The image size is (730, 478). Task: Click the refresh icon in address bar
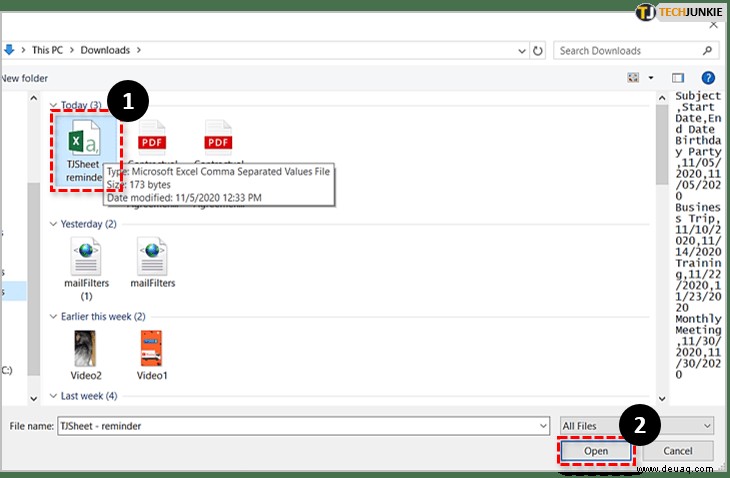click(538, 50)
